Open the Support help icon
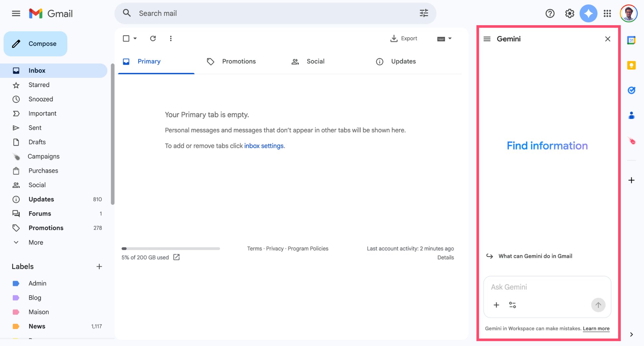This screenshot has width=644, height=346. click(550, 14)
